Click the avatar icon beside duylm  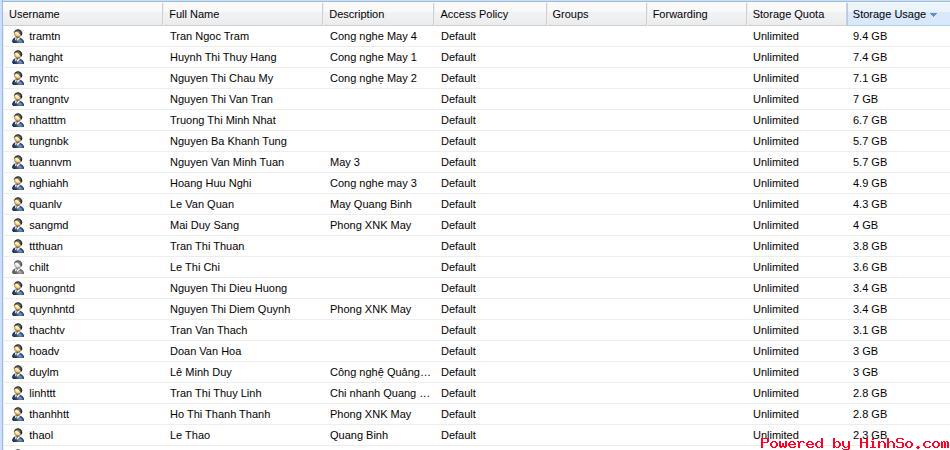pos(18,372)
